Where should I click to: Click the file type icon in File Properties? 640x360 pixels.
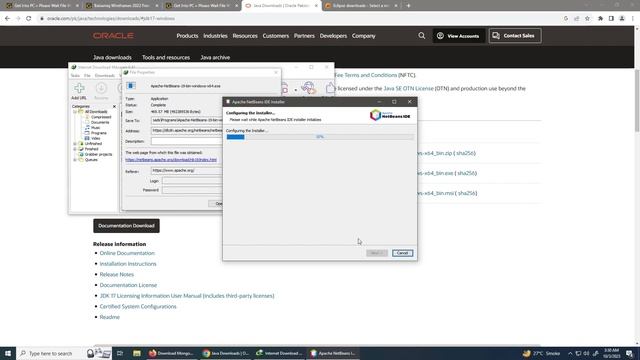pos(131,85)
